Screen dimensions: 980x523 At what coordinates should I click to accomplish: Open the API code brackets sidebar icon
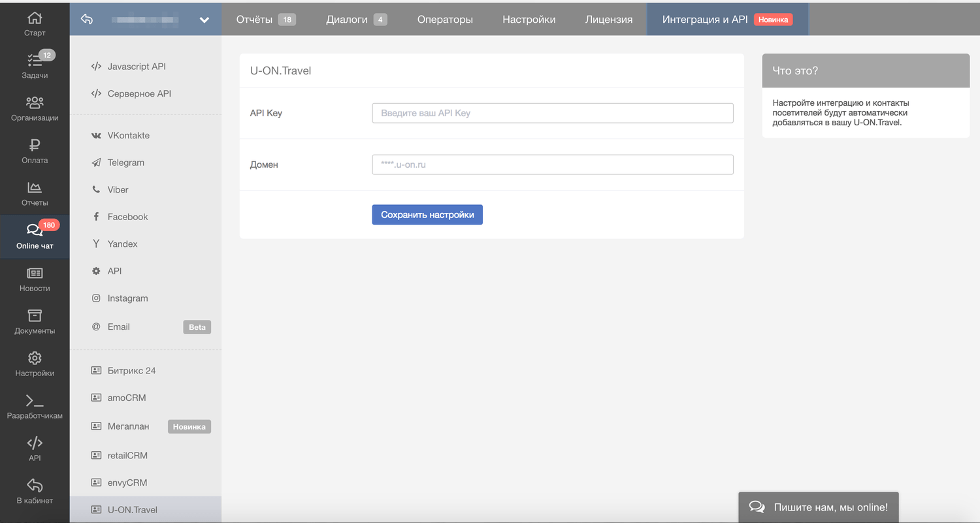[x=35, y=443]
